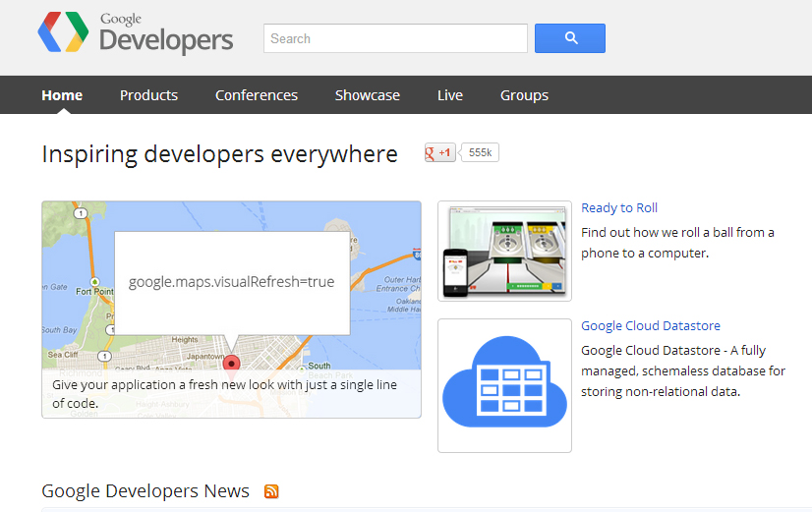Click the Fort Point label on map

94,292
